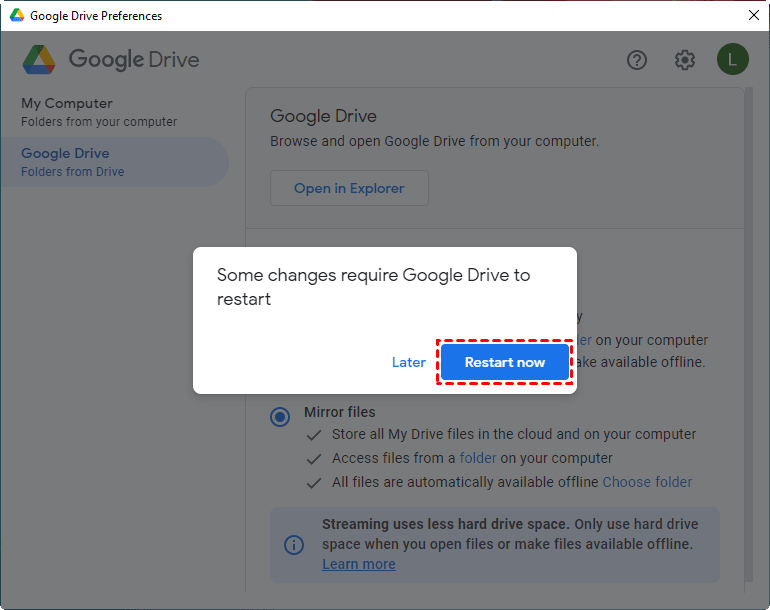Viewport: 770px width, 610px height.
Task: Click the Restart now button
Action: (505, 362)
